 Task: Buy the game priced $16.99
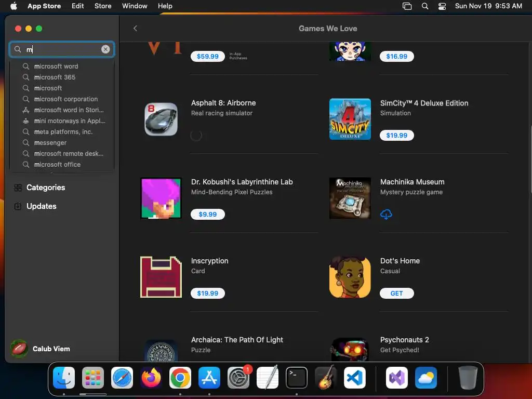click(396, 56)
